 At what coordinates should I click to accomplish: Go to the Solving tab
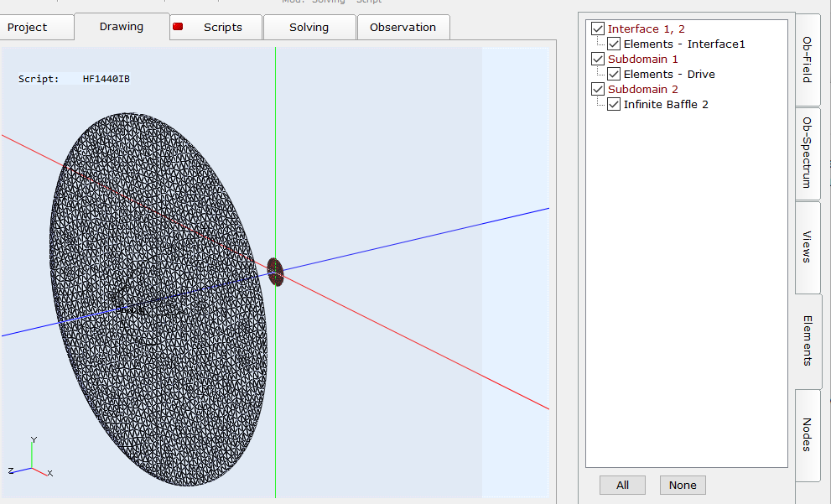[309, 27]
